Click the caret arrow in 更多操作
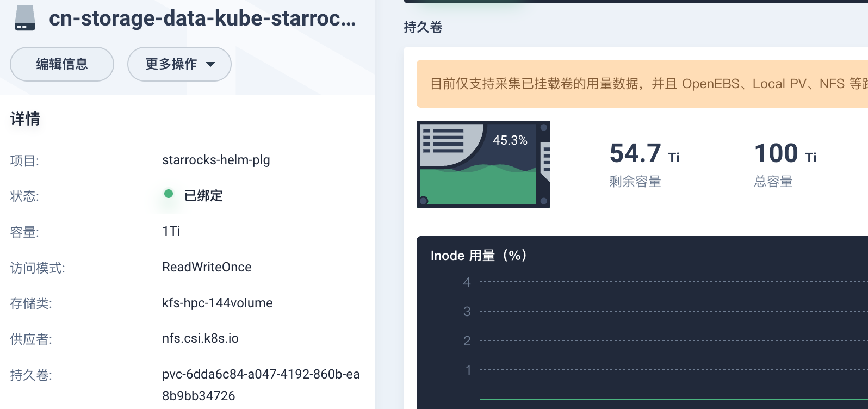Screen dimensions: 868x409 point(210,64)
